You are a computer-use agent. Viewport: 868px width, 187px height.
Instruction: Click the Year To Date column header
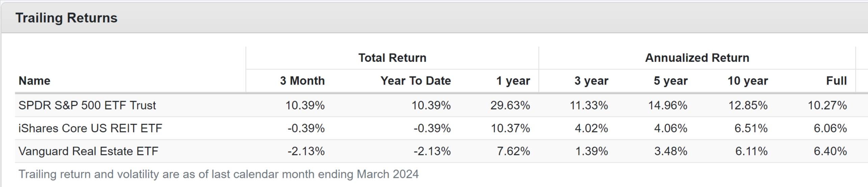tap(415, 81)
